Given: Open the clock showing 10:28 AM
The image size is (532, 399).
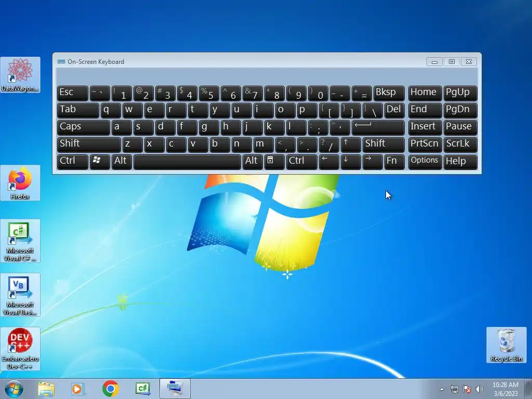Looking at the screenshot, I should [x=505, y=385].
